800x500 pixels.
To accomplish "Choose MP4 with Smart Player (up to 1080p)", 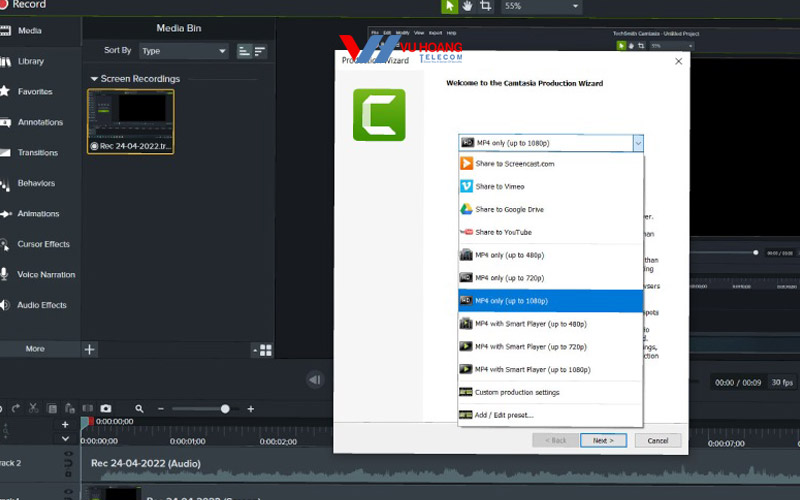I will coord(551,369).
